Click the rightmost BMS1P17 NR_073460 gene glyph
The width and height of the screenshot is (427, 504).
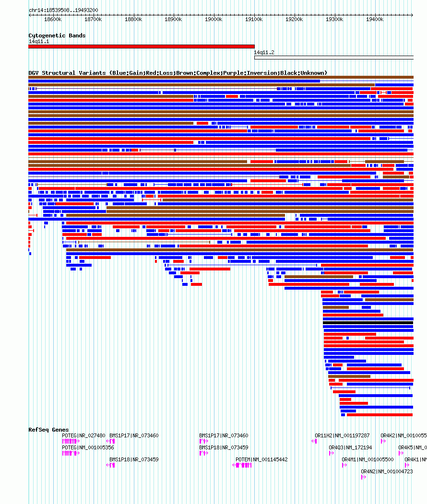tap(204, 441)
